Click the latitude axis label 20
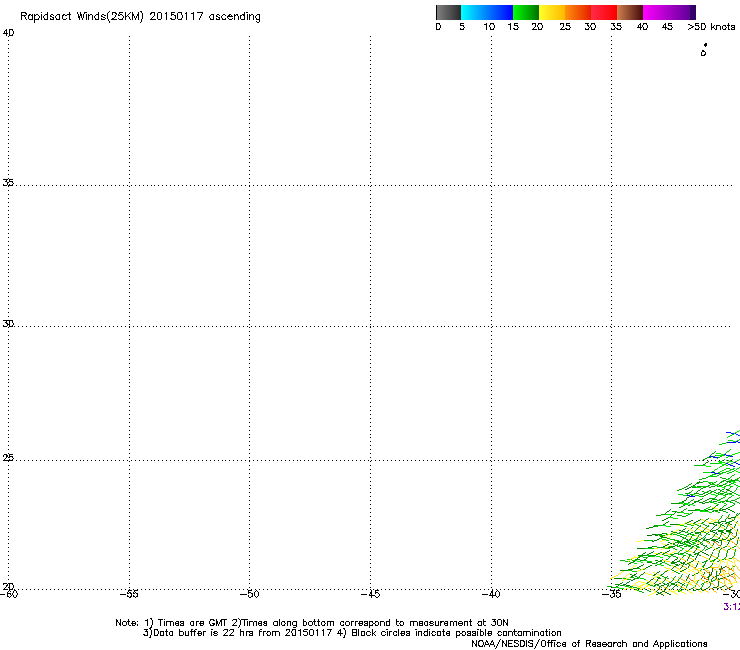 coord(8,586)
